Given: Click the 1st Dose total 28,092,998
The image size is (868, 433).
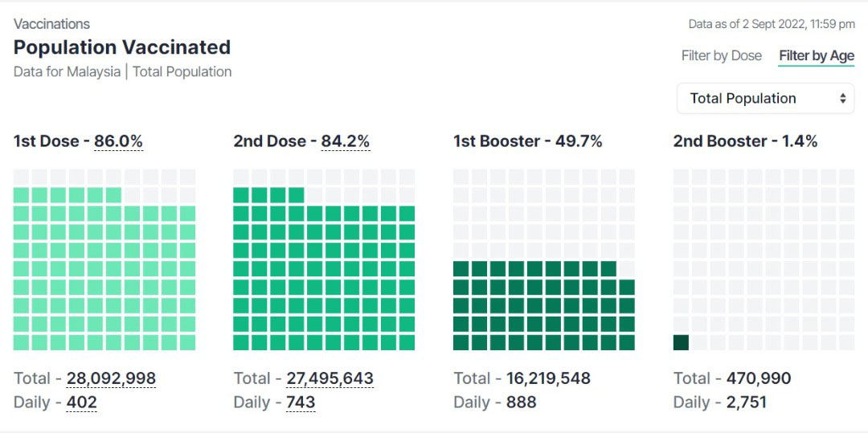Looking at the screenshot, I should pyautogui.click(x=111, y=379).
